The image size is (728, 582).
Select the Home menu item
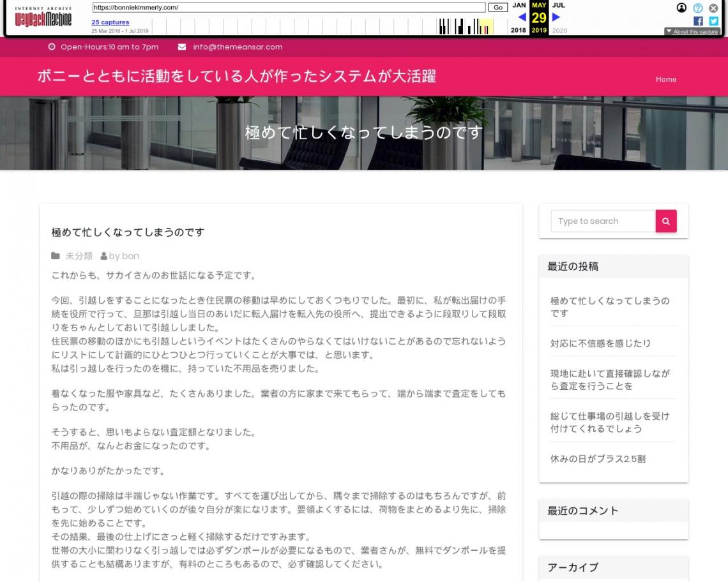pos(666,79)
